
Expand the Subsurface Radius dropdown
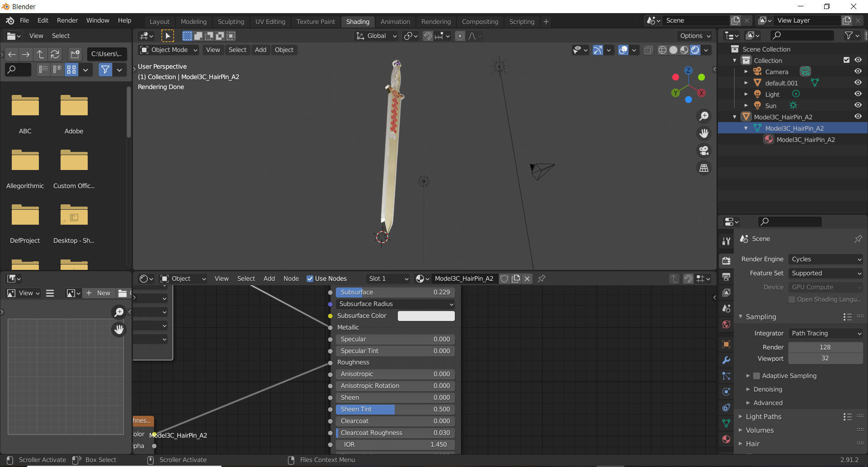(395, 304)
